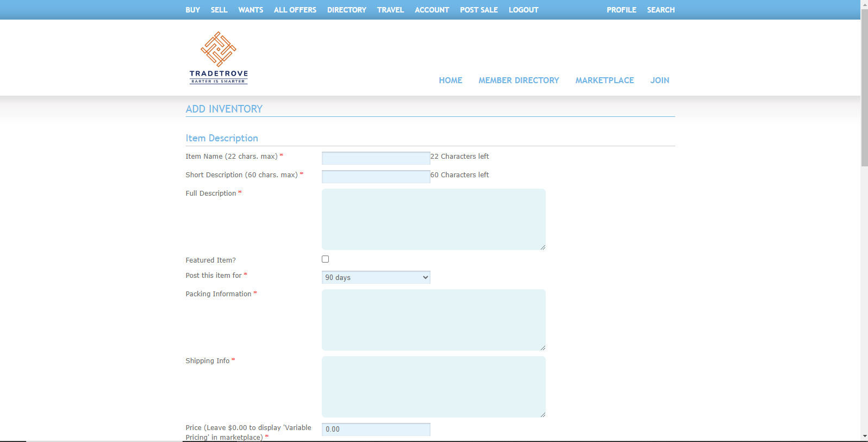Click inside the Full Description textarea
Screen dimensions: 868x442
[x=433, y=219]
